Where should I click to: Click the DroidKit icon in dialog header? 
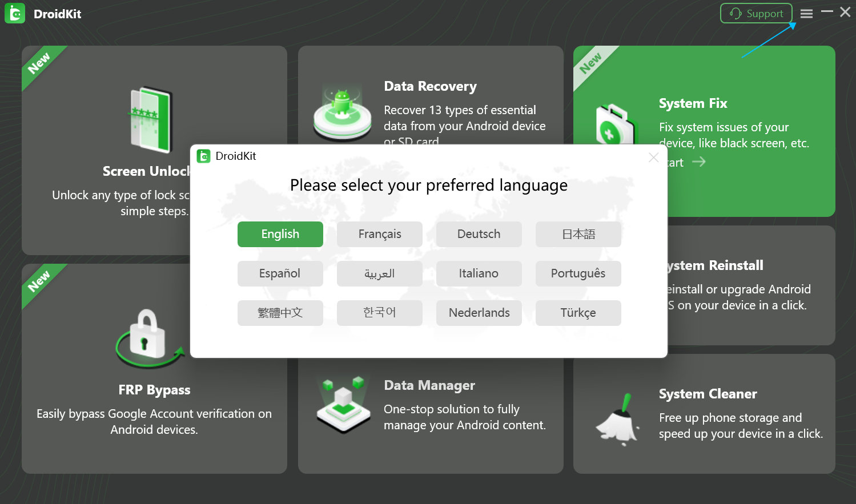point(203,156)
